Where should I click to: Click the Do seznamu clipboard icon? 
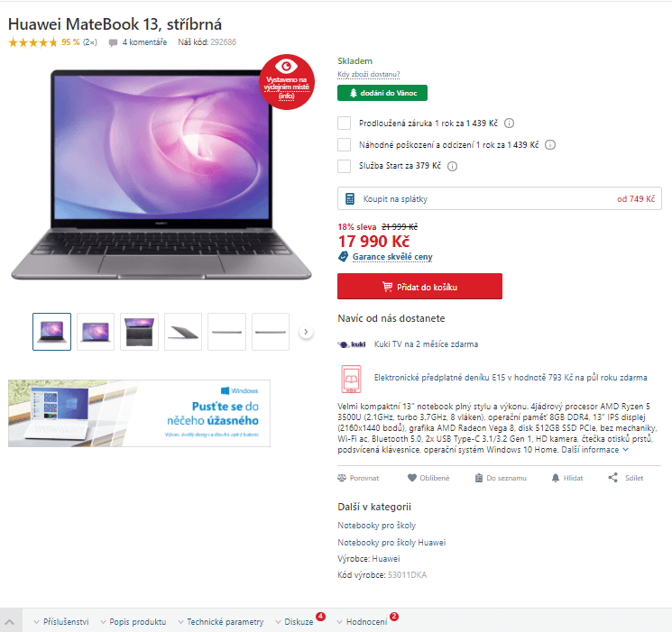pos(479,478)
